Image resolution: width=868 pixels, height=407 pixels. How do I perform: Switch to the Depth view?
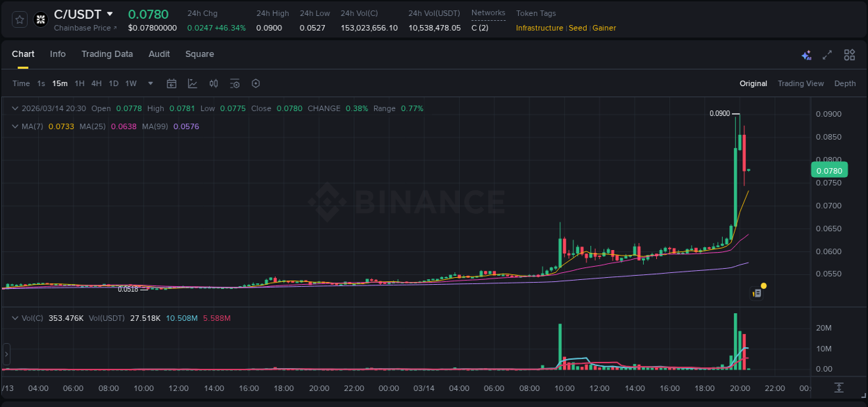click(844, 83)
